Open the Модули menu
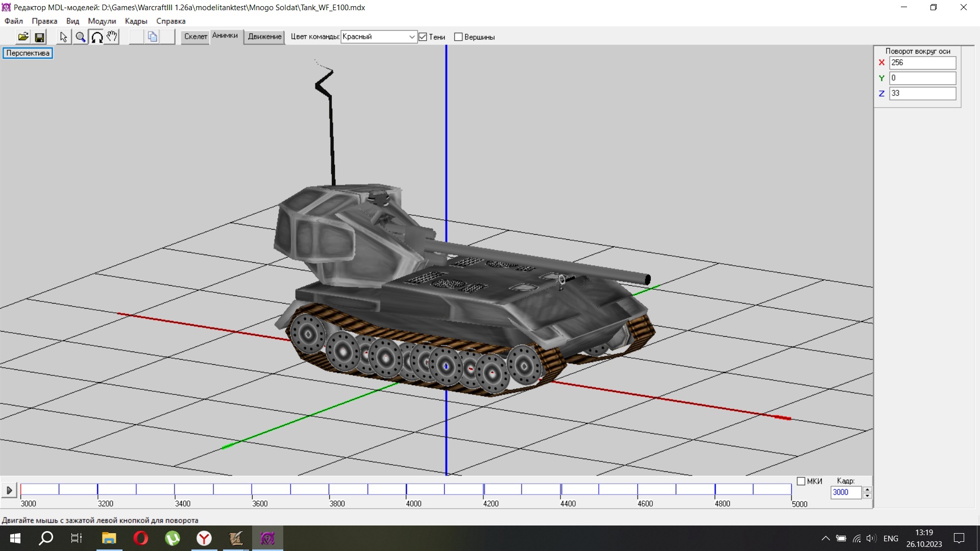 point(102,21)
